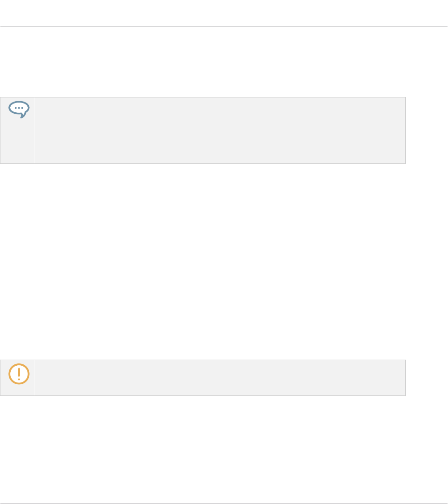The height and width of the screenshot is (504, 448).
Task: Click the blank page area between the two boxes
Action: coord(202,262)
